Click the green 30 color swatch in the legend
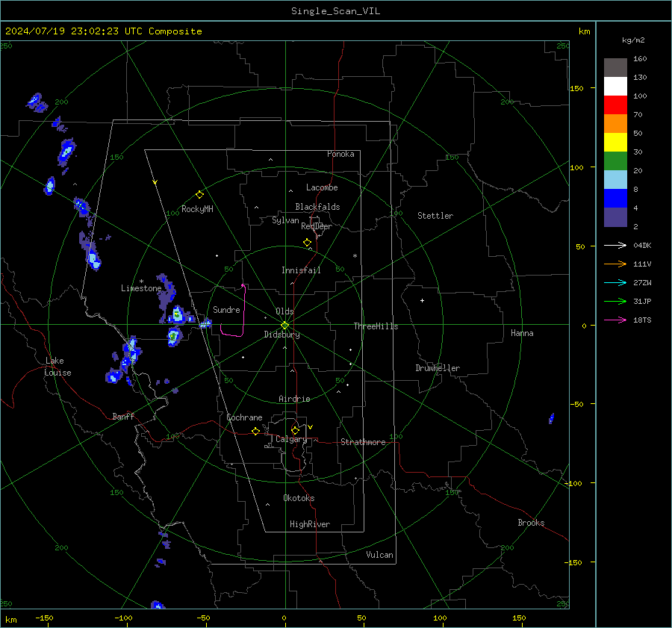The height and width of the screenshot is (628, 672). [615, 161]
